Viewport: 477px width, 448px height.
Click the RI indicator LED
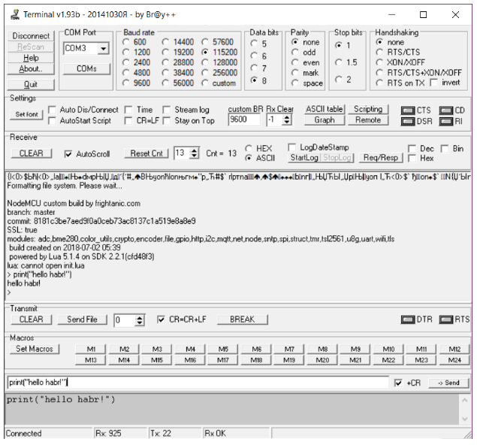446,122
